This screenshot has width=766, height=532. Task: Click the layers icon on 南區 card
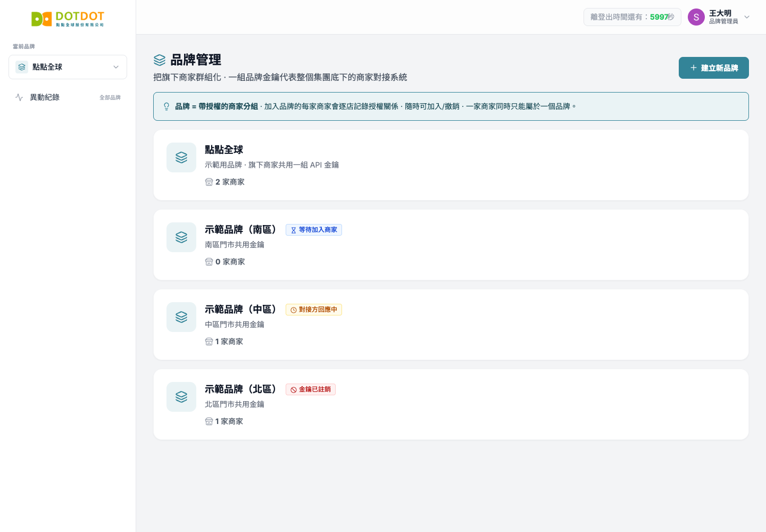click(x=181, y=237)
